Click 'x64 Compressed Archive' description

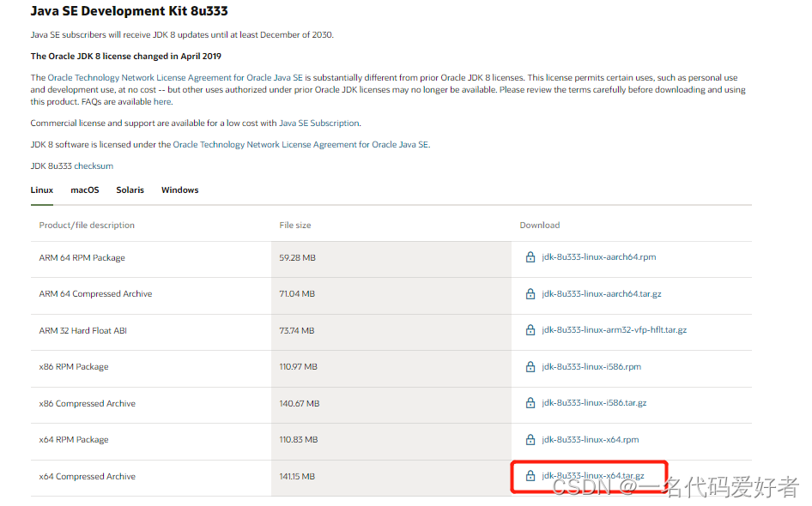pyautogui.click(x=87, y=477)
